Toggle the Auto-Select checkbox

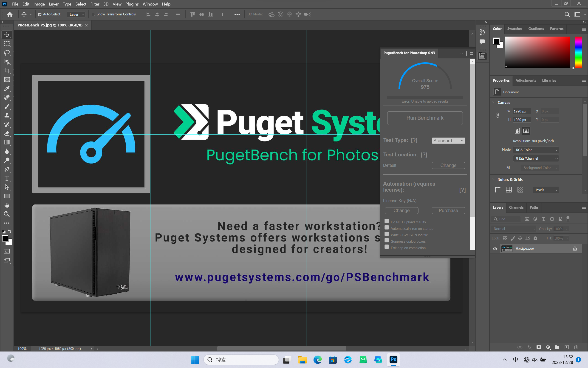pyautogui.click(x=40, y=14)
